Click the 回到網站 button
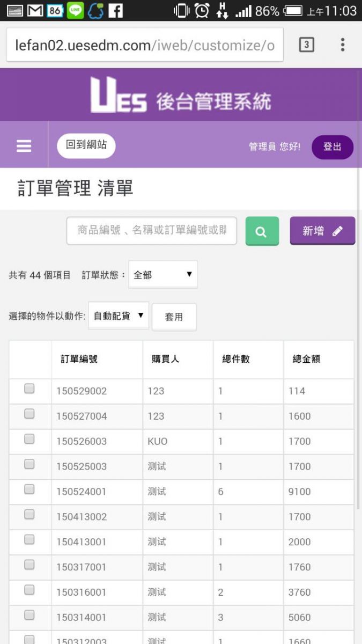This screenshot has height=644, width=362. coord(86,145)
